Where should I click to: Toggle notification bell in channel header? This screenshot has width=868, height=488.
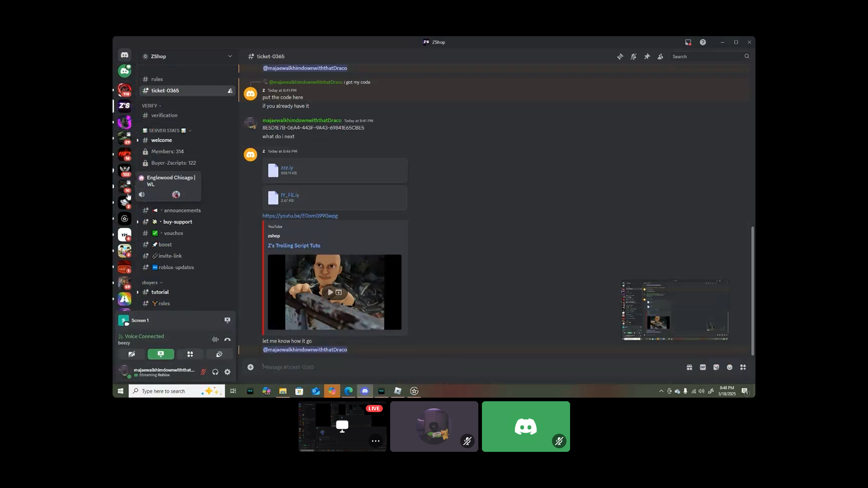coord(633,56)
